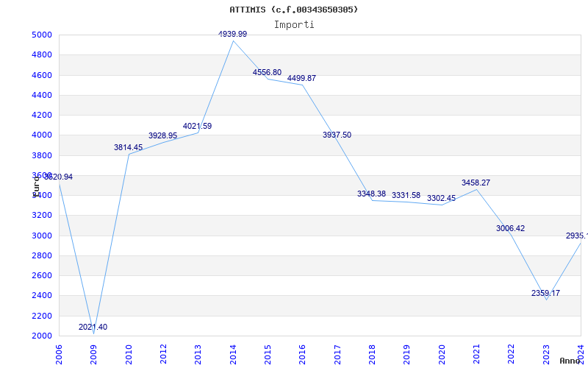Select data label 3331.58
This screenshot has height=368, width=588.
coord(406,195)
